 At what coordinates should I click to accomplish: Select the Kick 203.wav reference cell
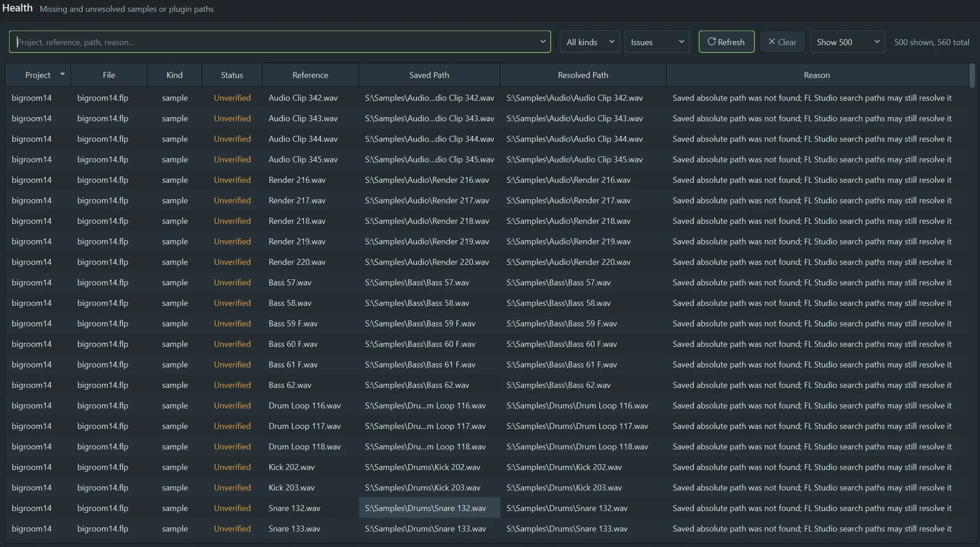pyautogui.click(x=311, y=488)
